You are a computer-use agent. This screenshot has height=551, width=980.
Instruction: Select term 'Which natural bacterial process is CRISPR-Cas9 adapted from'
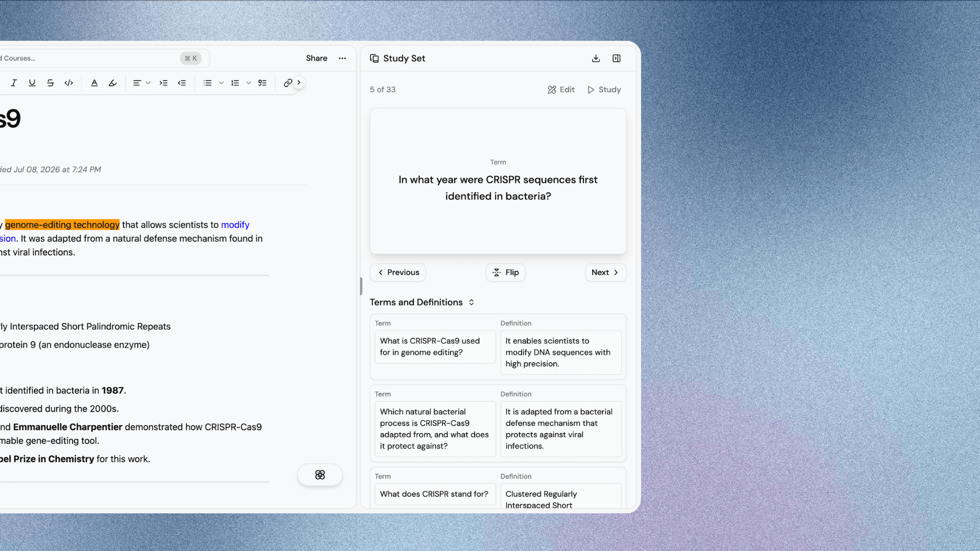[435, 429]
